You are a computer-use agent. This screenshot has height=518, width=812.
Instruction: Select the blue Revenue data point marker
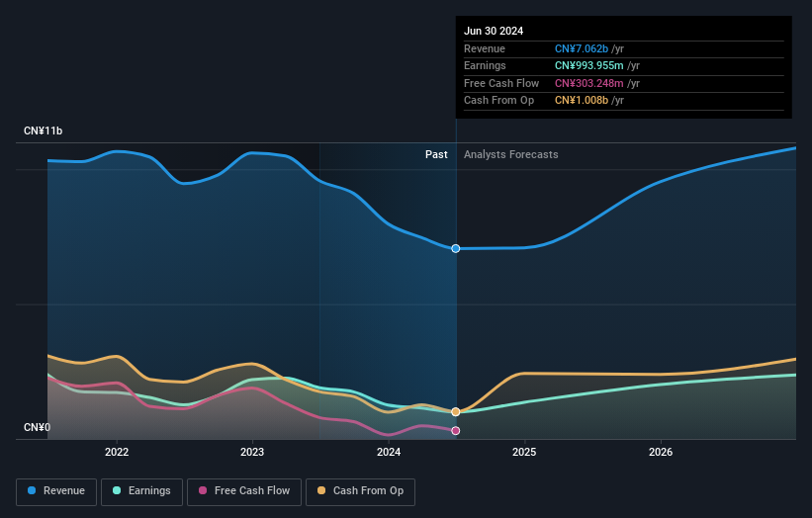[x=456, y=249]
